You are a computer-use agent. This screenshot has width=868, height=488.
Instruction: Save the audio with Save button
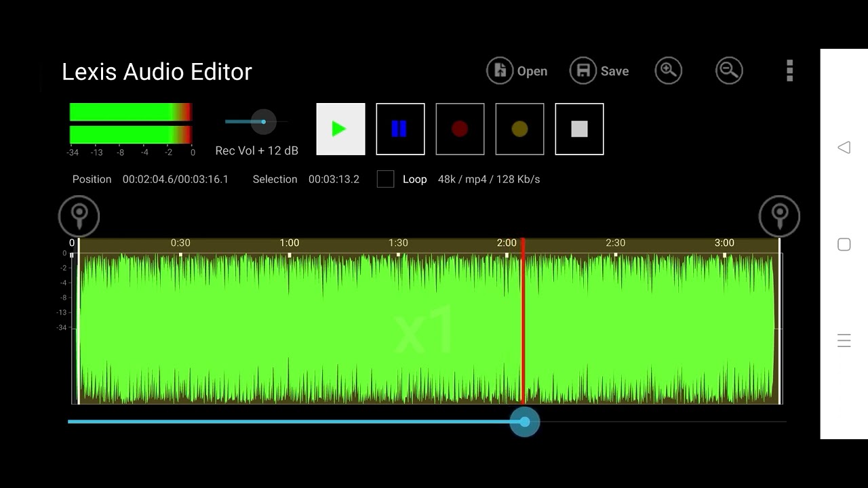click(599, 70)
